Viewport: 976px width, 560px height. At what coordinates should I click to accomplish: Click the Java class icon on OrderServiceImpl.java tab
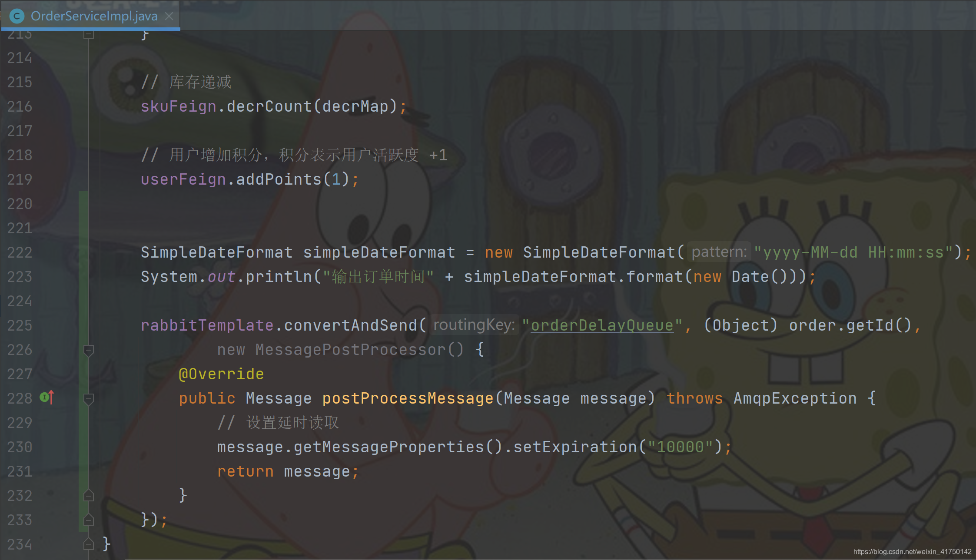(x=17, y=16)
